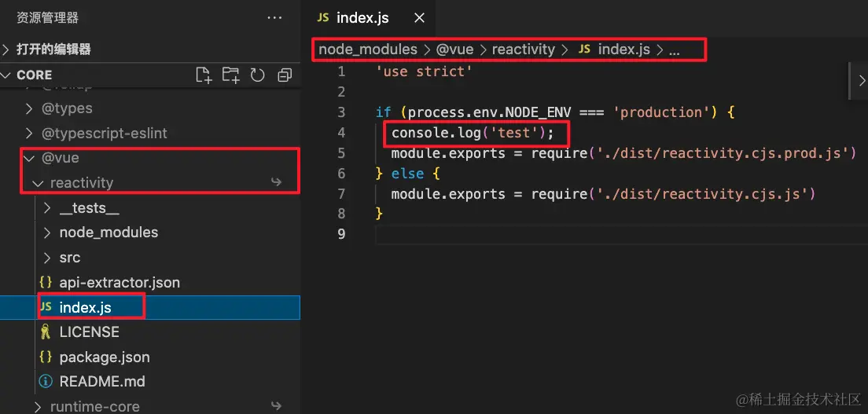This screenshot has width=868, height=414.
Task: Place cursor on empty line 9
Action: (x=620, y=233)
